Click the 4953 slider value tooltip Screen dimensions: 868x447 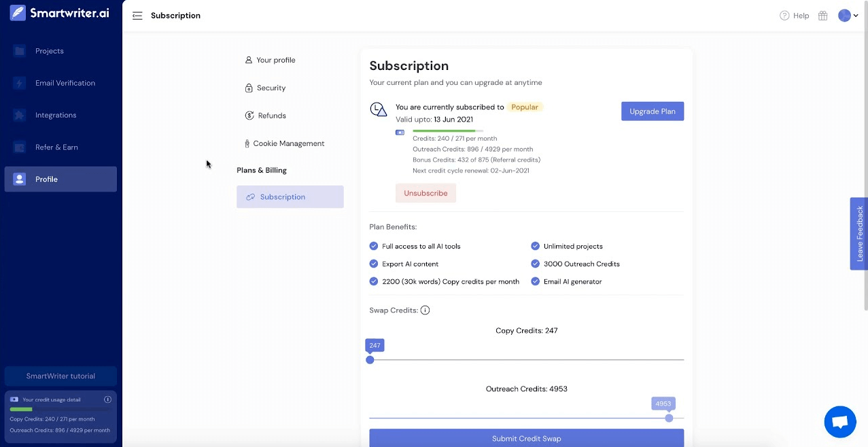(x=663, y=404)
